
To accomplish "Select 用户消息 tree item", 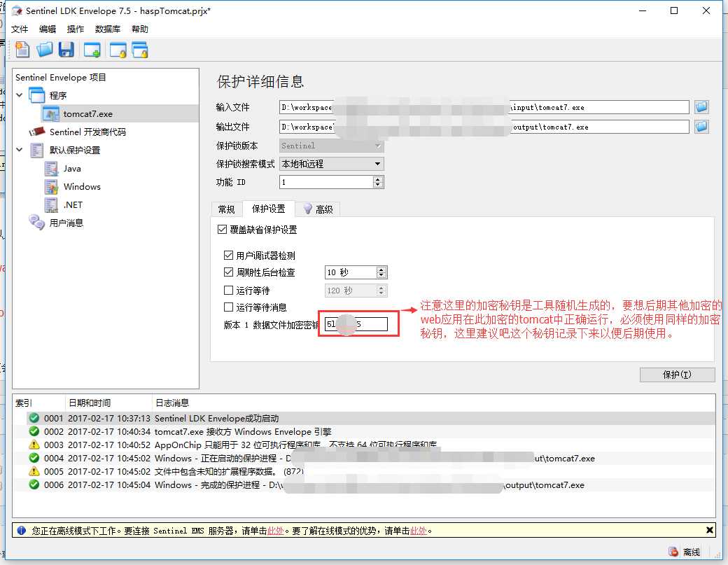I will click(x=66, y=223).
